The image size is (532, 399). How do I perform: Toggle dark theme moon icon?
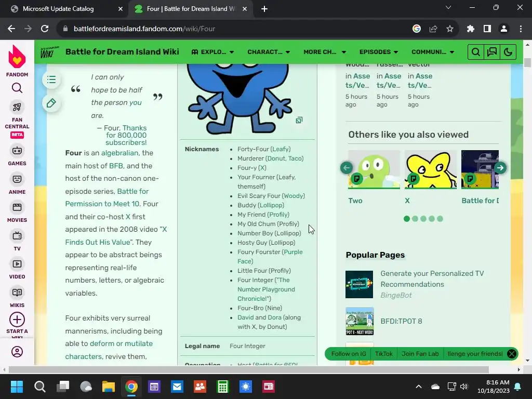point(508,52)
